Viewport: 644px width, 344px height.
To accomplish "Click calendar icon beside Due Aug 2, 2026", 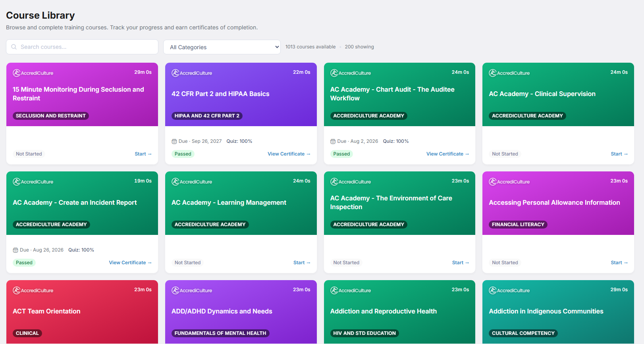I will pyautogui.click(x=333, y=141).
